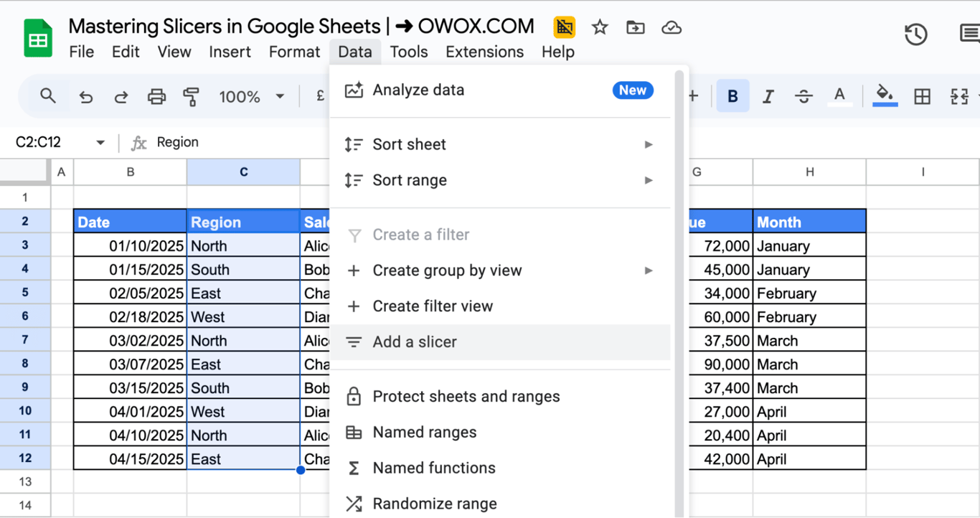
Task: Undo the last action
Action: (x=86, y=97)
